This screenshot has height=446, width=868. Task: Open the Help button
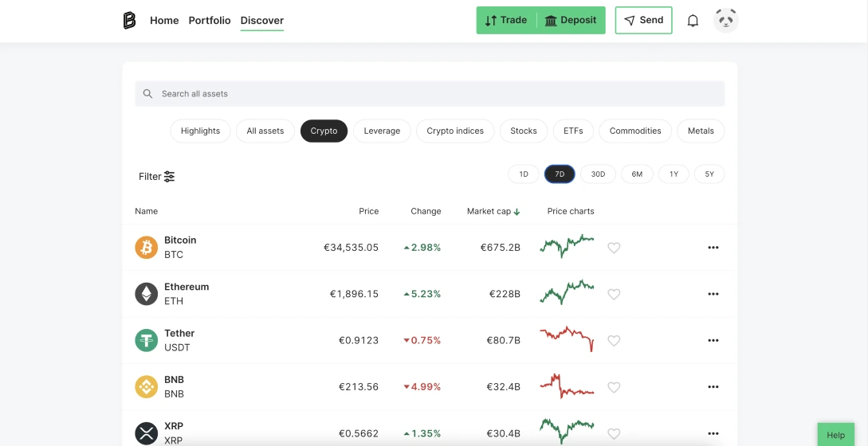point(836,435)
